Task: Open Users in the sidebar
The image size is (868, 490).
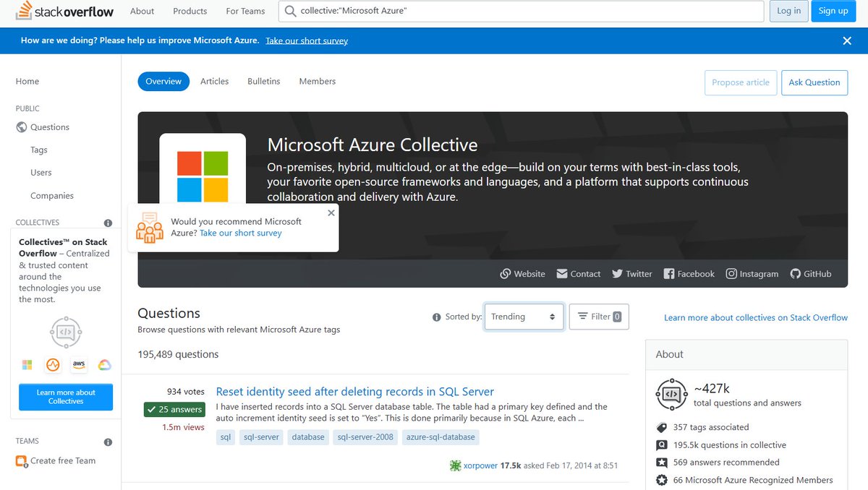Action: coord(41,173)
